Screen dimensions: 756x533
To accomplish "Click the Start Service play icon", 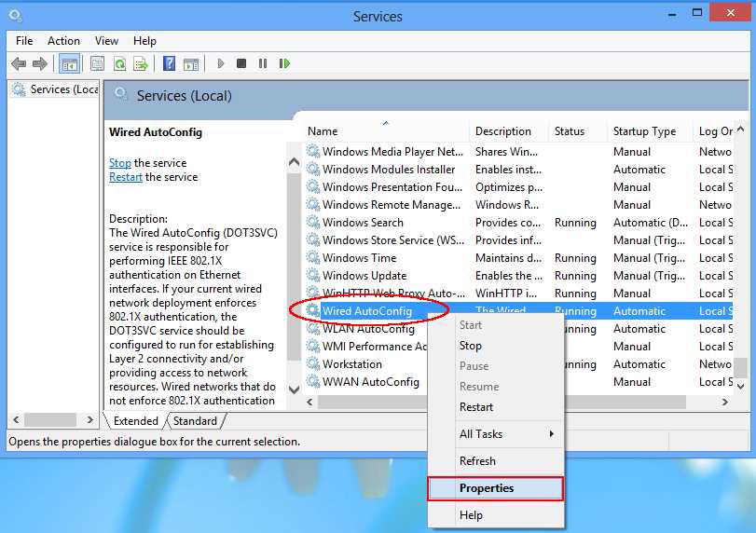I will click(221, 63).
